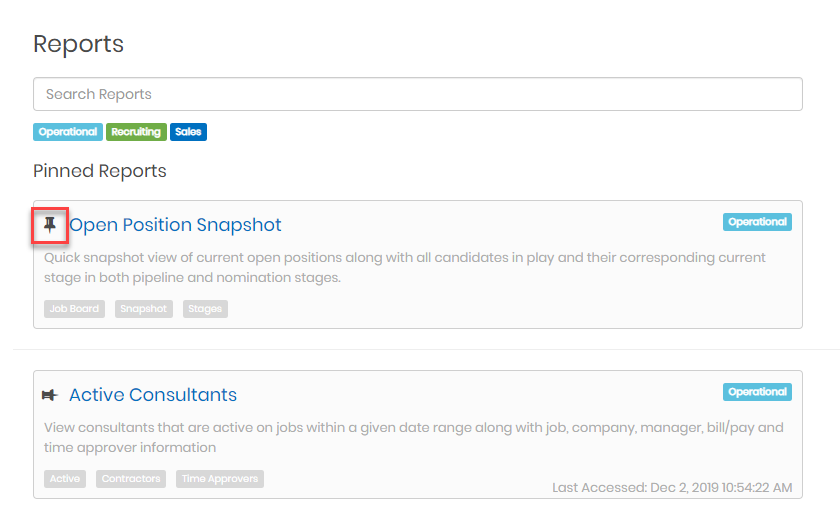Screen dimensions: 840x513
Task: Click the Last Accessed timestamp
Action: click(x=672, y=488)
